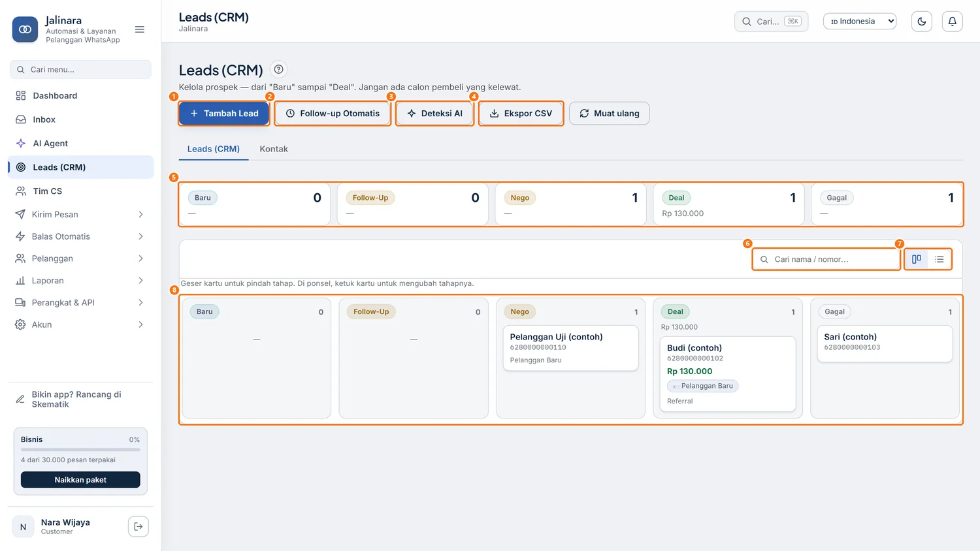980x551 pixels.
Task: Click the Bisnis usage progress bar
Action: point(80,450)
